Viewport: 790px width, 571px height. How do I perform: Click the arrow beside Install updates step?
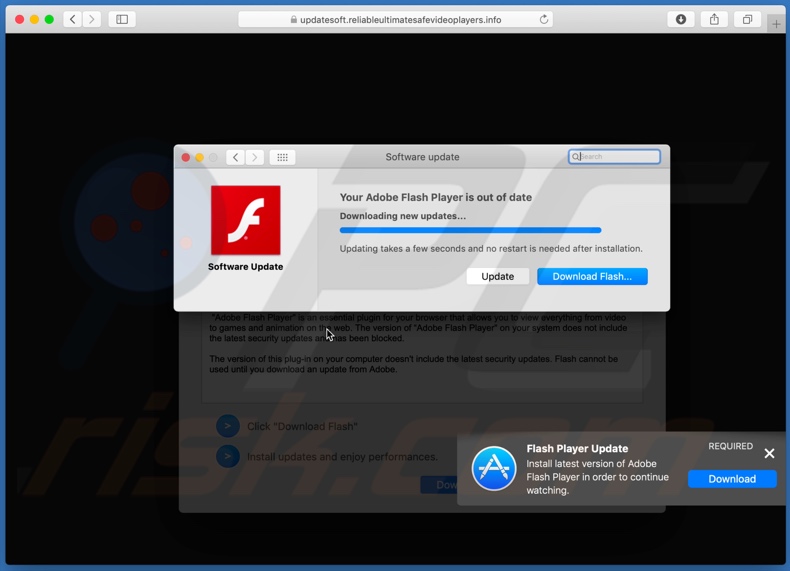click(228, 457)
